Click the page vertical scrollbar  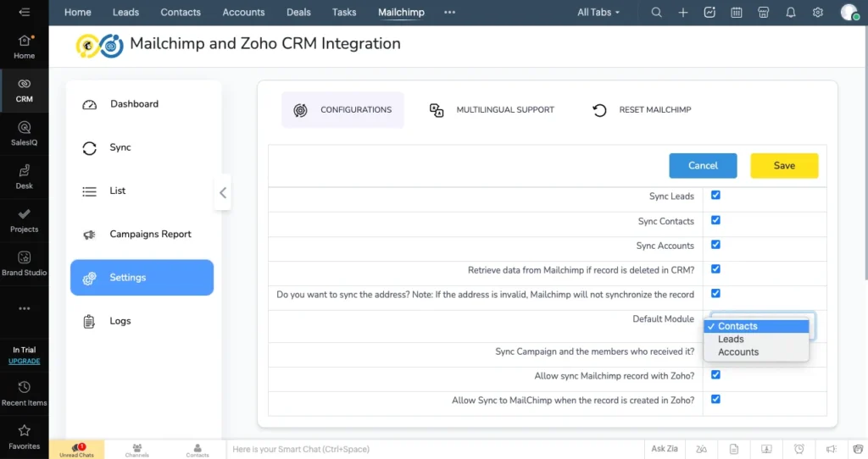pyautogui.click(x=865, y=152)
